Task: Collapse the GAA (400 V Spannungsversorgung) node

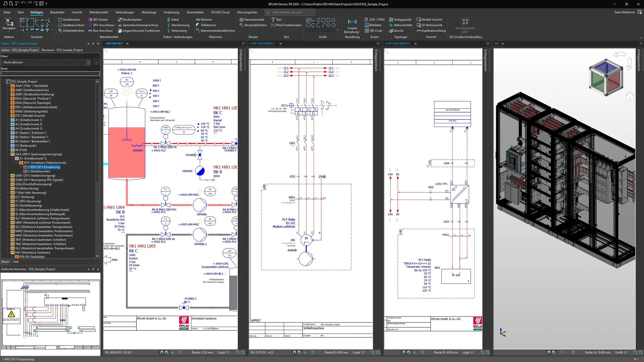Action: coord(8,154)
